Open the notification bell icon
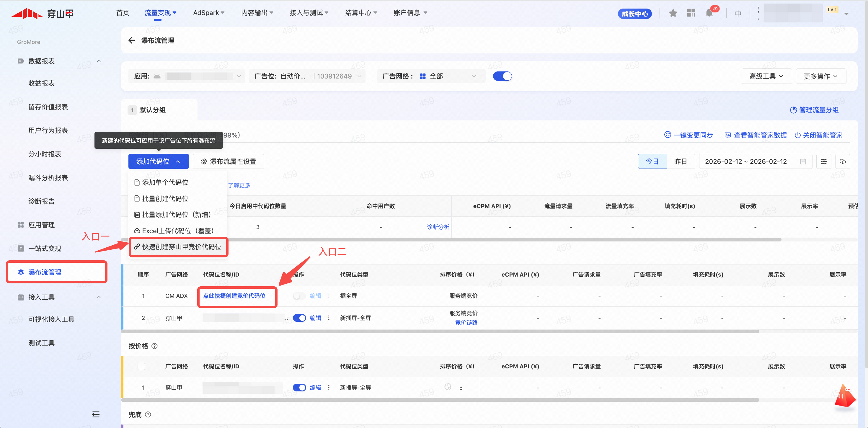 [709, 14]
